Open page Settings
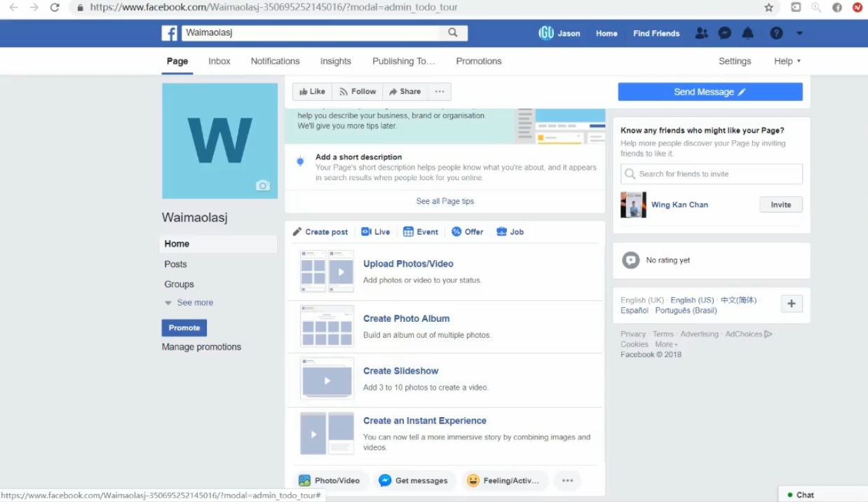 pyautogui.click(x=735, y=61)
